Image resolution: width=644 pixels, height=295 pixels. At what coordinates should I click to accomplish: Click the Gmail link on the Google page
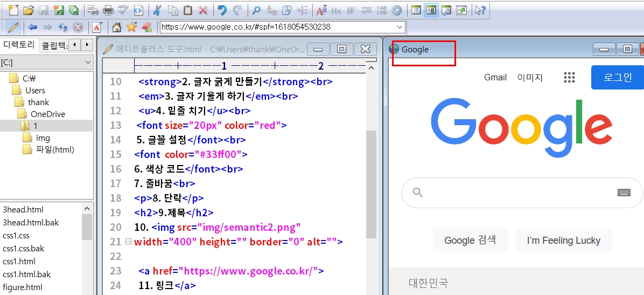(x=495, y=77)
